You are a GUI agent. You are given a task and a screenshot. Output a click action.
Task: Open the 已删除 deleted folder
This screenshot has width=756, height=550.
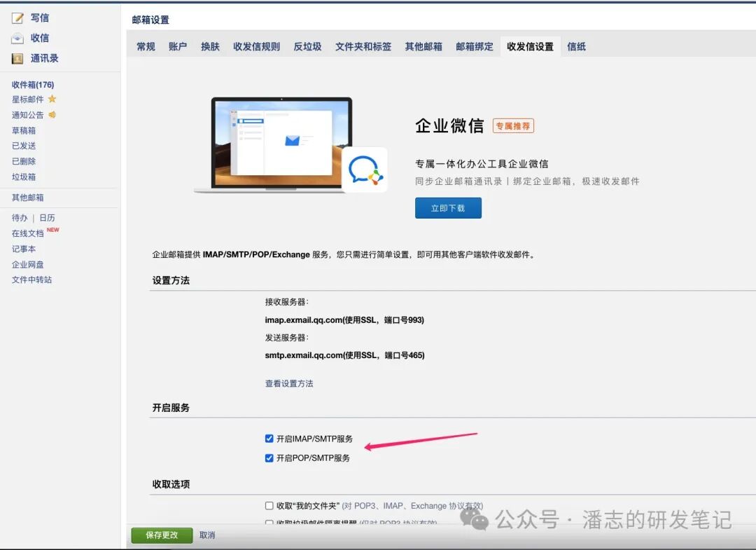pyautogui.click(x=24, y=161)
